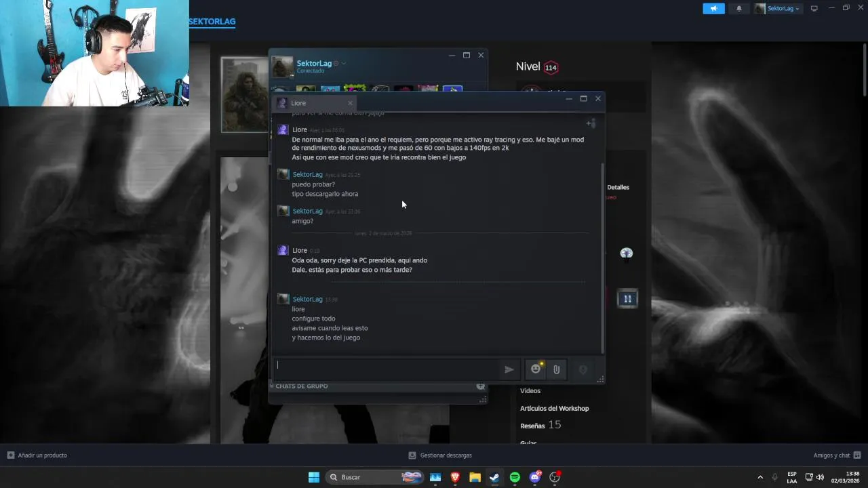Click the profile avatar of the ghillie soldier
Screen dimensions: 868x488
(x=245, y=94)
